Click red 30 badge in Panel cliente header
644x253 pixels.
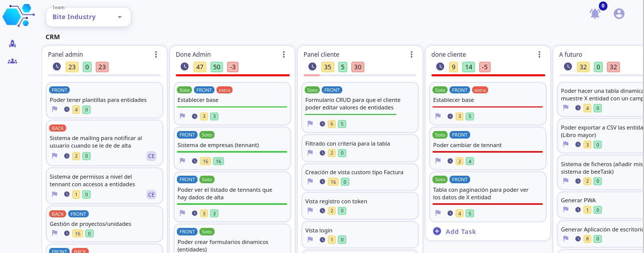(358, 67)
